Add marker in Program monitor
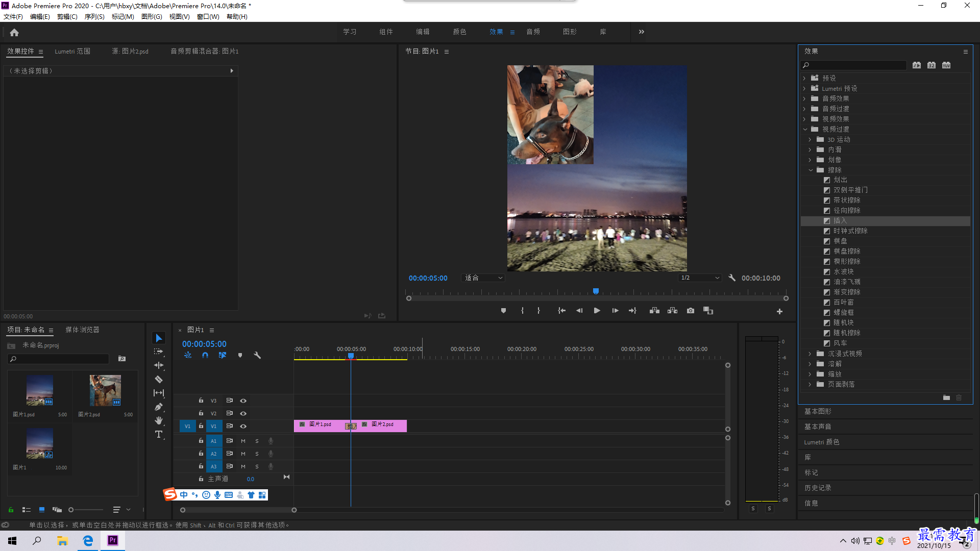980x551 pixels. (x=503, y=311)
